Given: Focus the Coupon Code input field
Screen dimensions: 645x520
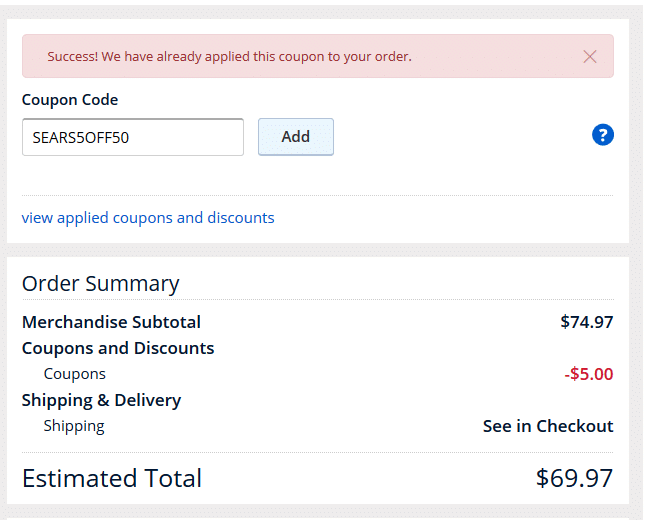Looking at the screenshot, I should point(133,137).
